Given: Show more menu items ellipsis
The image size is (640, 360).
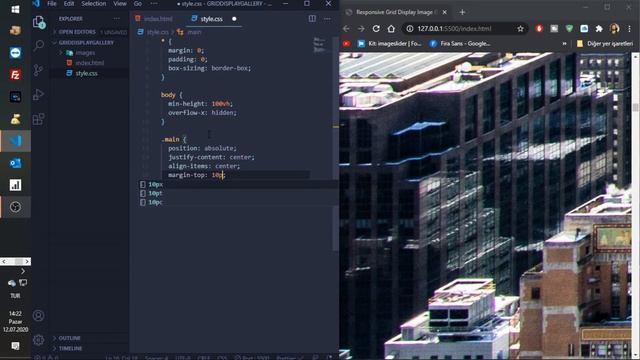Looking at the screenshot, I should [153, 4].
